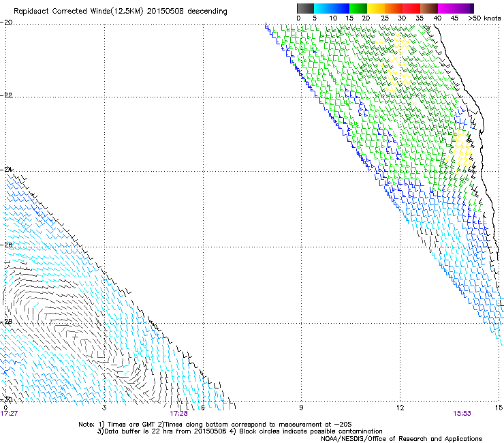Viewport: 504px width, 443px height.
Task: Click the '3' longitude axis label
Action: coord(104,408)
